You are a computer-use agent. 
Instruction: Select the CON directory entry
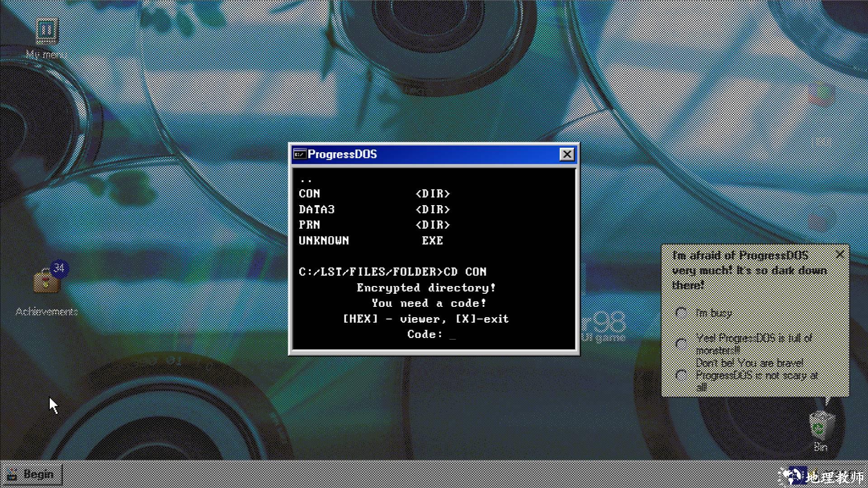tap(310, 194)
